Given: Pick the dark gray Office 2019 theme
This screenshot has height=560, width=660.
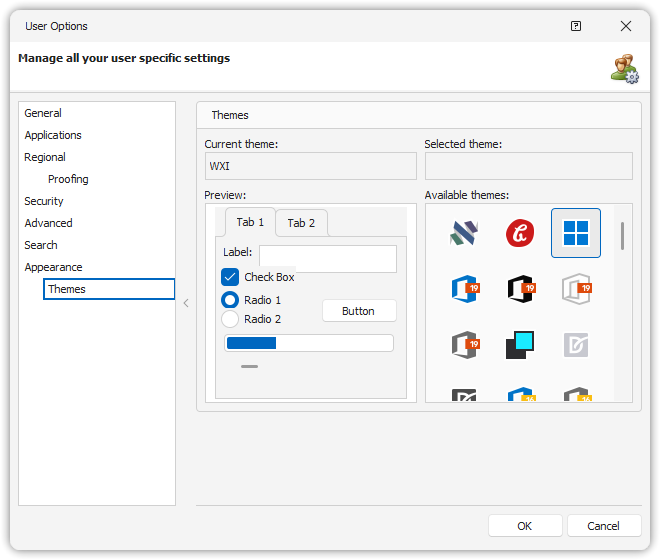Looking at the screenshot, I should pos(464,345).
